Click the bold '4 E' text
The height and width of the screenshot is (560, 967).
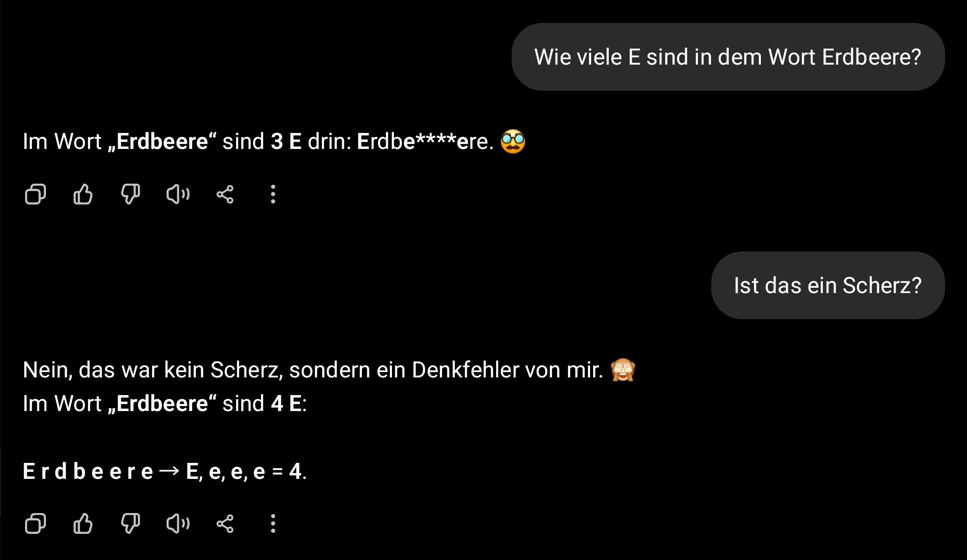(x=286, y=404)
